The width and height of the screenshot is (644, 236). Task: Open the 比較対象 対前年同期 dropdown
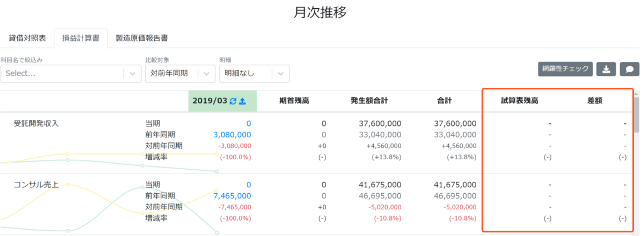180,74
